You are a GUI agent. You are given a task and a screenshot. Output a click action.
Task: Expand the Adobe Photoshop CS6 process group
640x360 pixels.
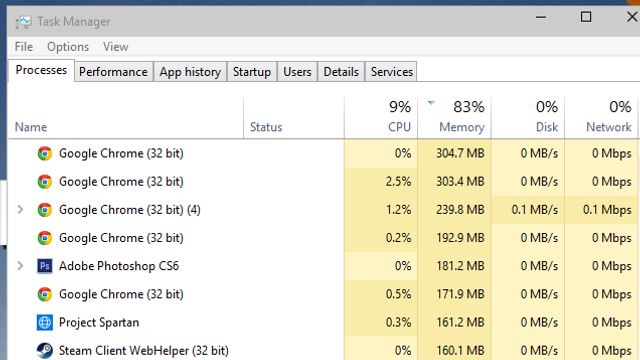20,266
